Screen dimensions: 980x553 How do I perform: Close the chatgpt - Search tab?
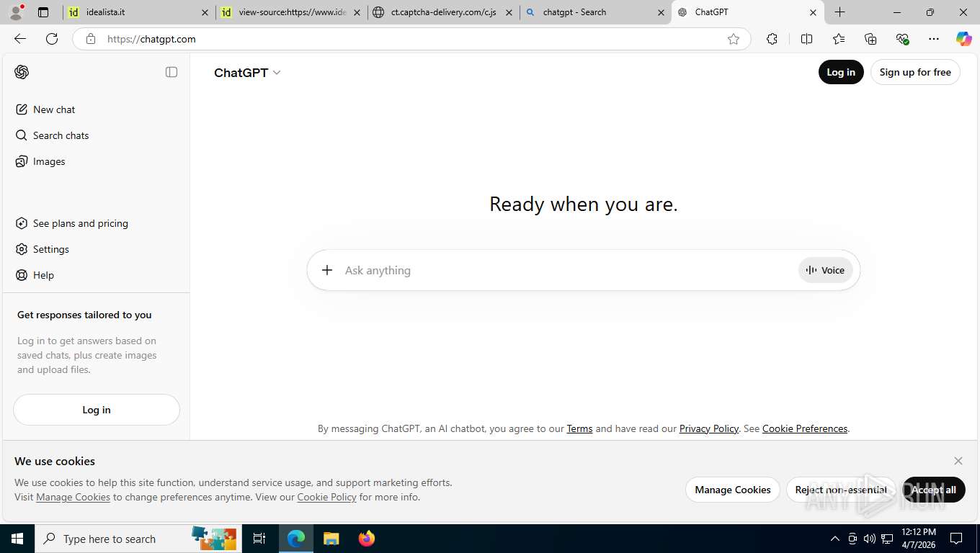(661, 12)
